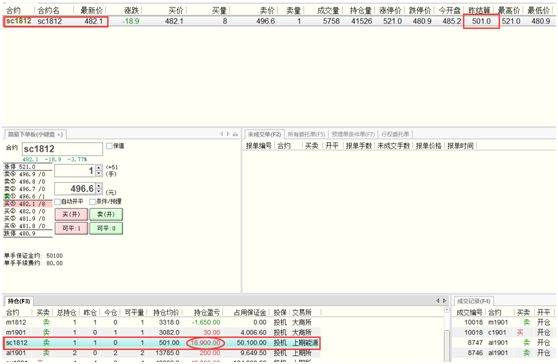
Task: Click the 可平:1 close-position button
Action: pos(71,228)
